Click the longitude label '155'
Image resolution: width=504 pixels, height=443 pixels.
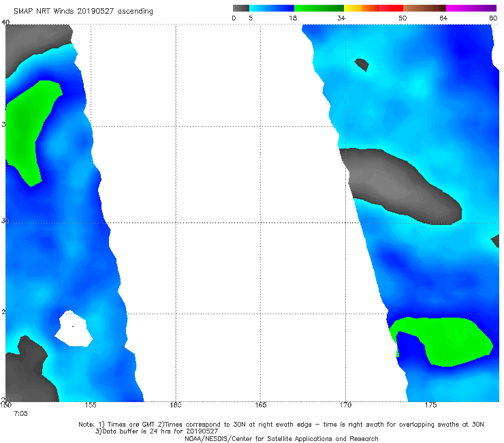point(91,405)
